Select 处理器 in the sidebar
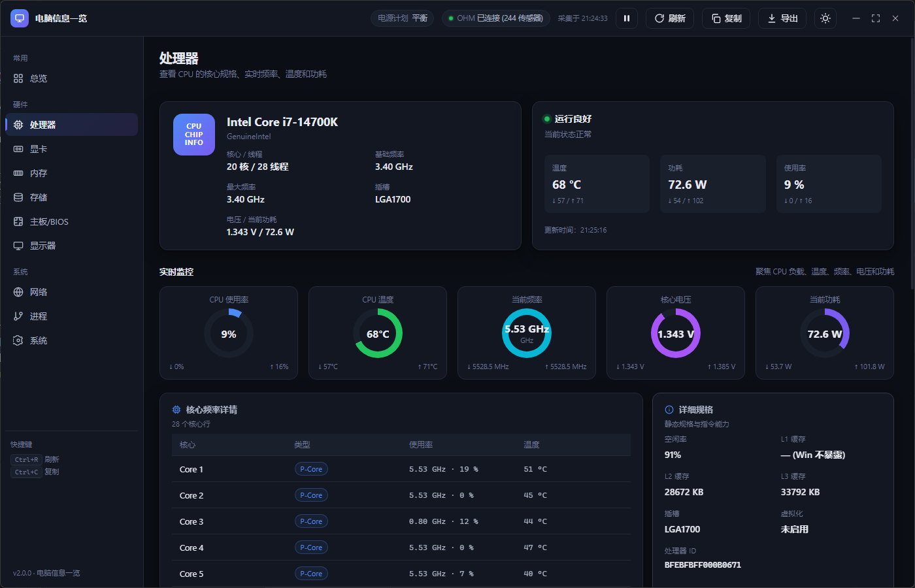 pyautogui.click(x=72, y=125)
